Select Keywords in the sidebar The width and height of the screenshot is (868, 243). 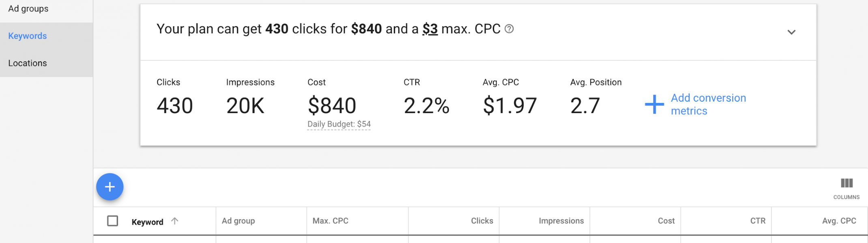[28, 36]
